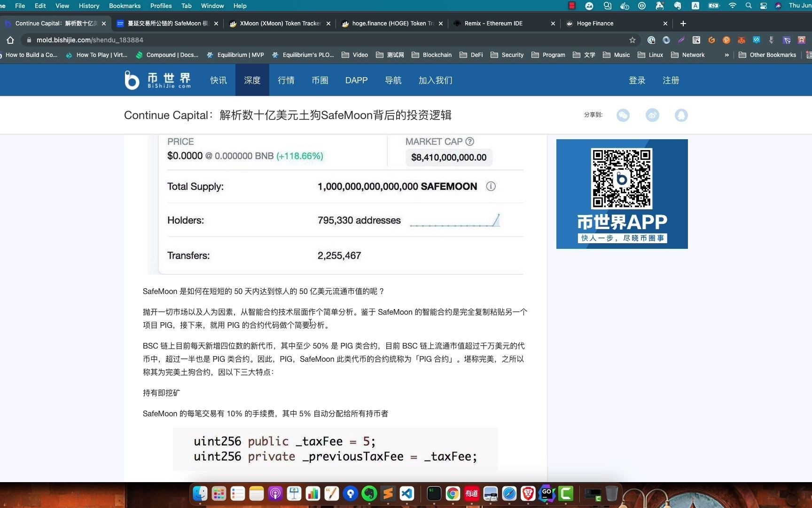Open Docker whale status in menu bar
Image resolution: width=812 pixels, height=508 pixels.
(625, 6)
